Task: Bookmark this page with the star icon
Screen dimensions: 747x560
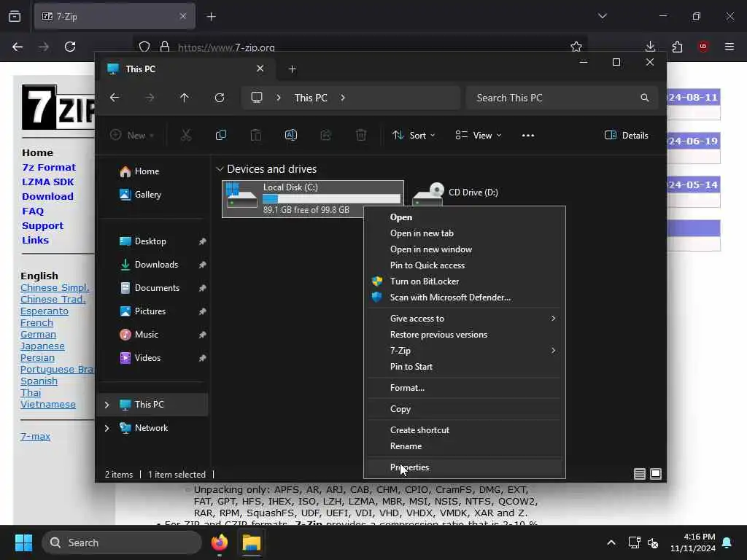Action: pyautogui.click(x=576, y=47)
